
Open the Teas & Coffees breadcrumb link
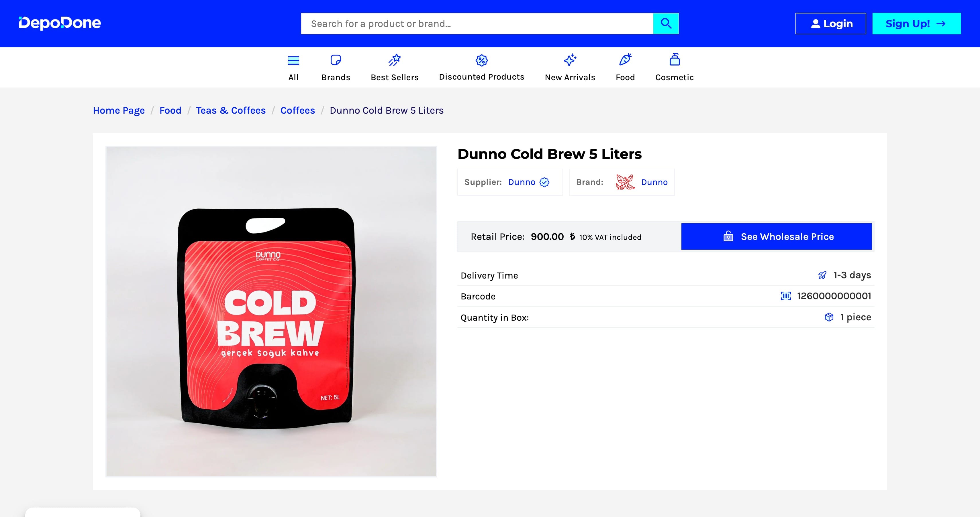(231, 110)
